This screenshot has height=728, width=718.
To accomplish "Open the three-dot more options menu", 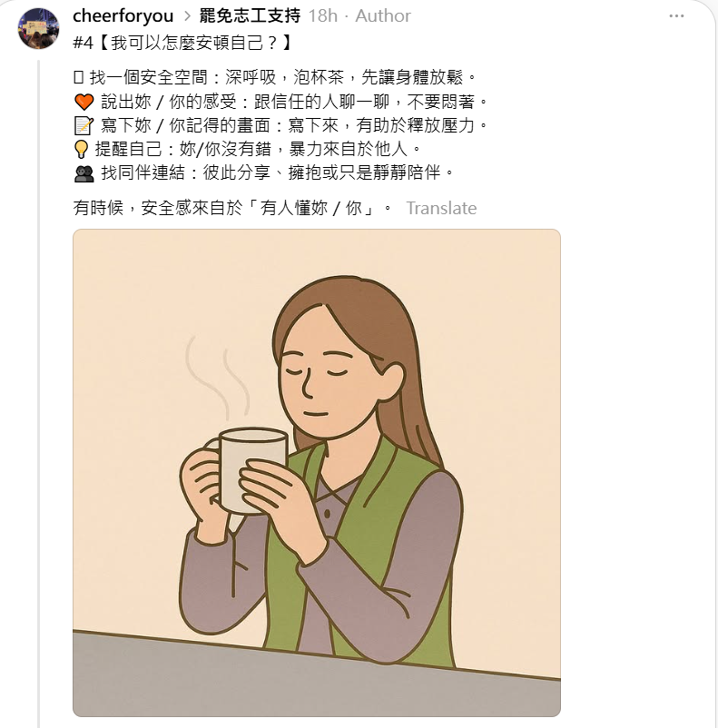I will [x=676, y=16].
